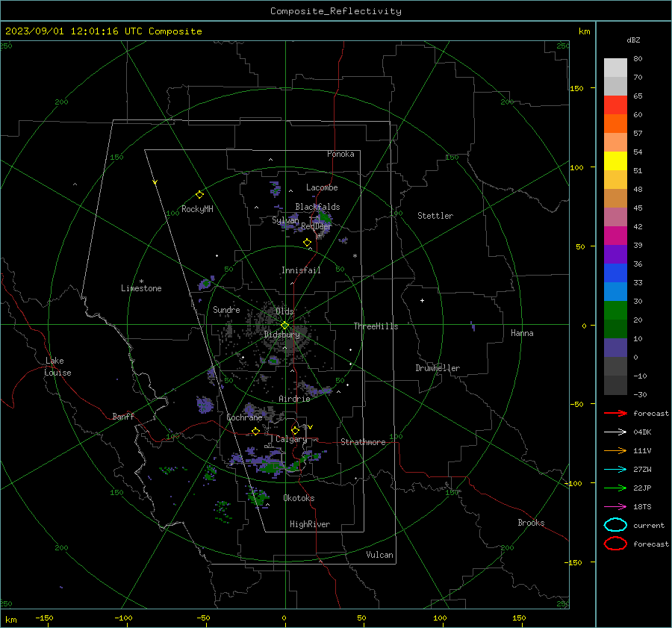Choose the bright green dBZ color swatch
672x628 pixels.
coord(615,311)
